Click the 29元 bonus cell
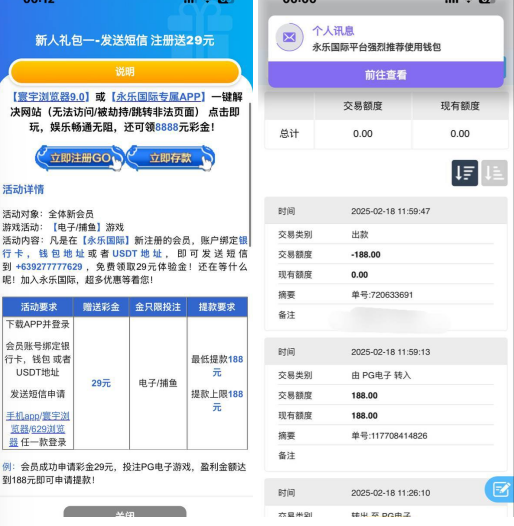 coord(101,383)
